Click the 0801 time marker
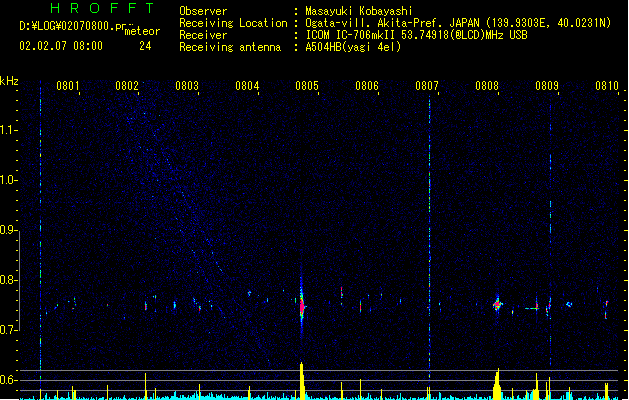 pyautogui.click(x=67, y=86)
